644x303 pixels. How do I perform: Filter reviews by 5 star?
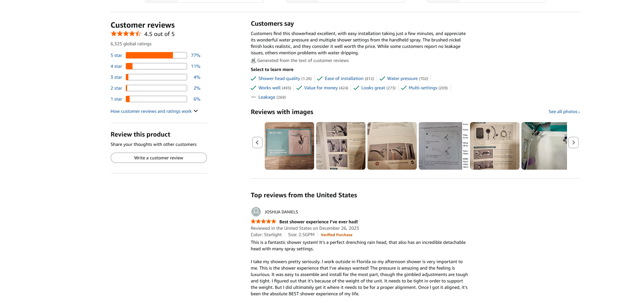[x=116, y=55]
